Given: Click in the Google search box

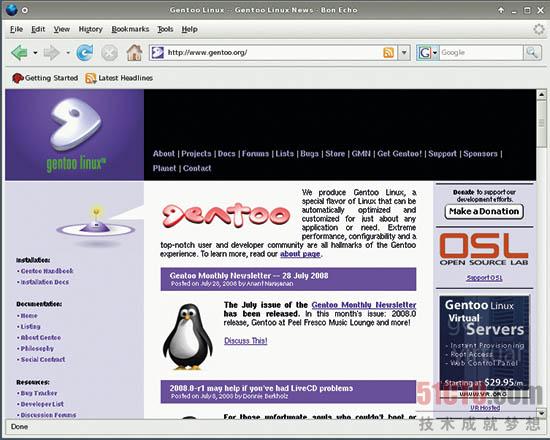Looking at the screenshot, I should click(481, 53).
